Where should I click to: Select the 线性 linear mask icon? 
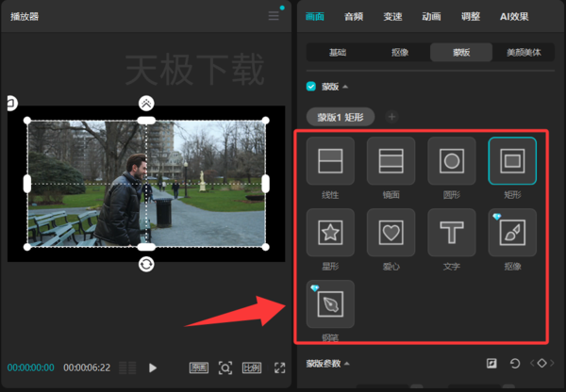pyautogui.click(x=330, y=161)
